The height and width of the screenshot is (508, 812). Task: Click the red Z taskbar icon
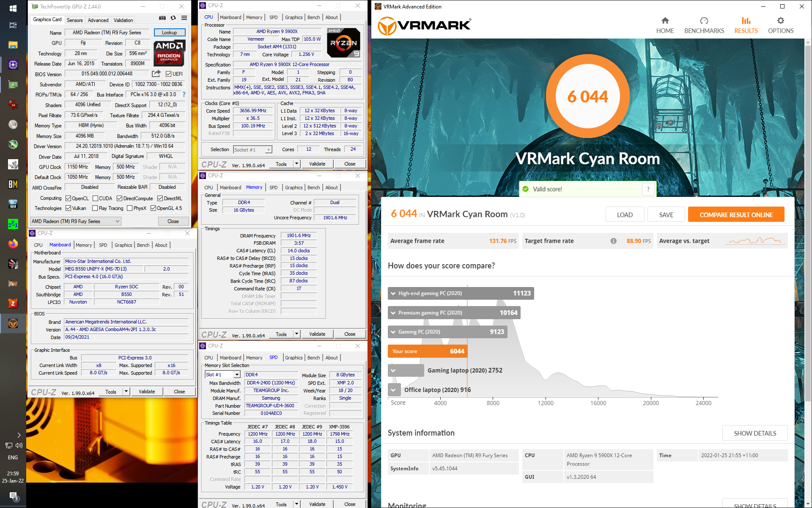point(13,304)
